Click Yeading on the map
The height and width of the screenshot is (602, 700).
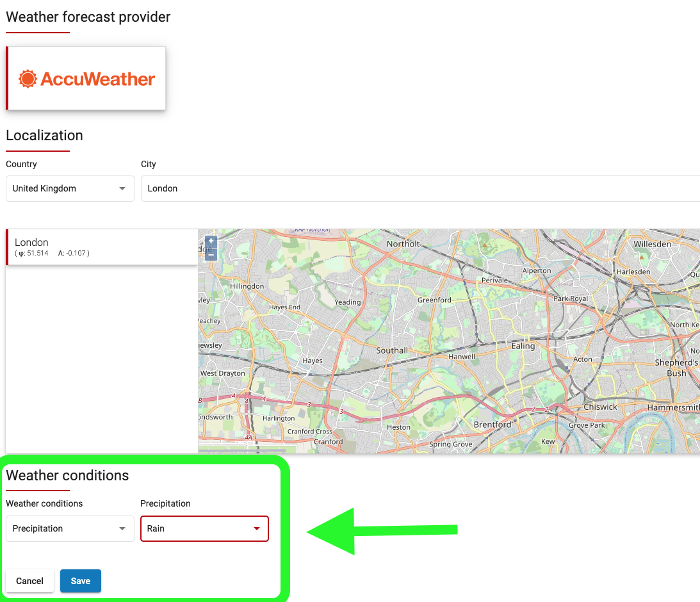tap(347, 302)
